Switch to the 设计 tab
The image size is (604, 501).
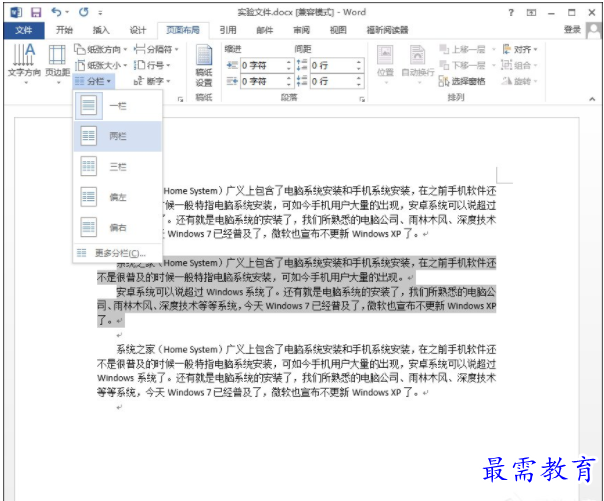(138, 30)
